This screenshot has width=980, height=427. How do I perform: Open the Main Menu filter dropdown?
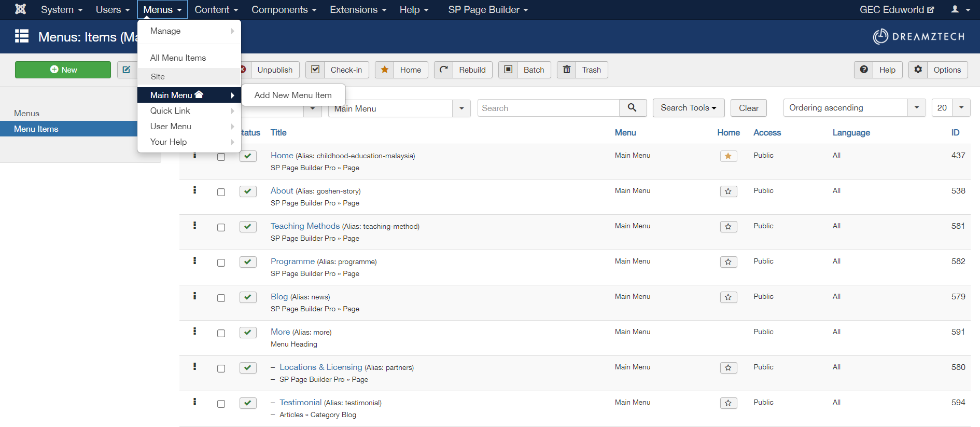point(399,108)
